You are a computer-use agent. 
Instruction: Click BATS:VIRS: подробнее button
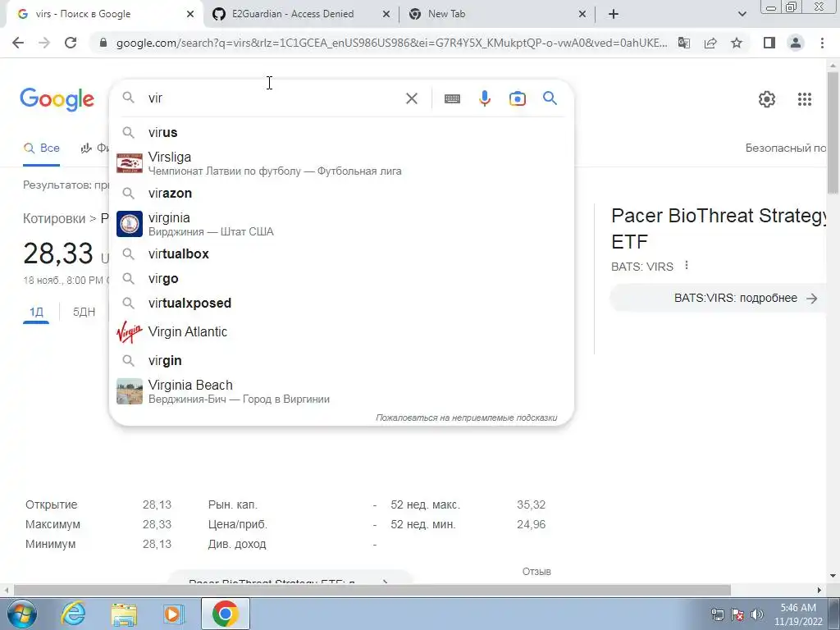coord(719,299)
